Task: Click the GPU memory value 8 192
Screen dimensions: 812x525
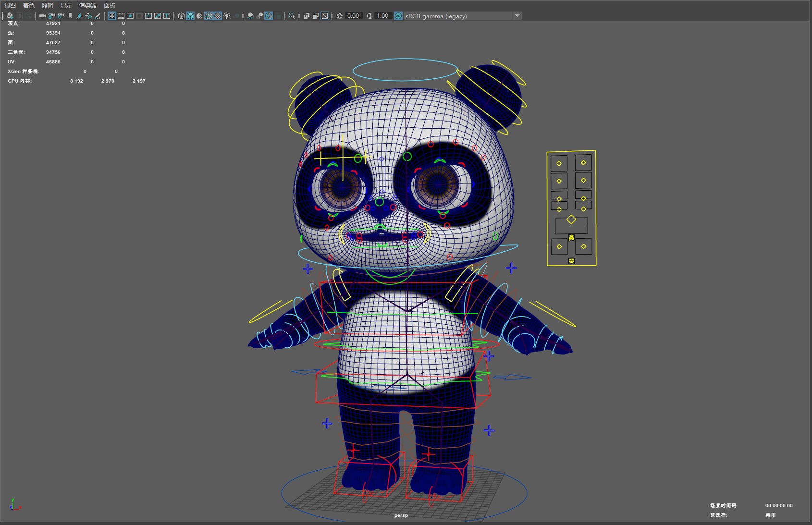Action: 76,81
